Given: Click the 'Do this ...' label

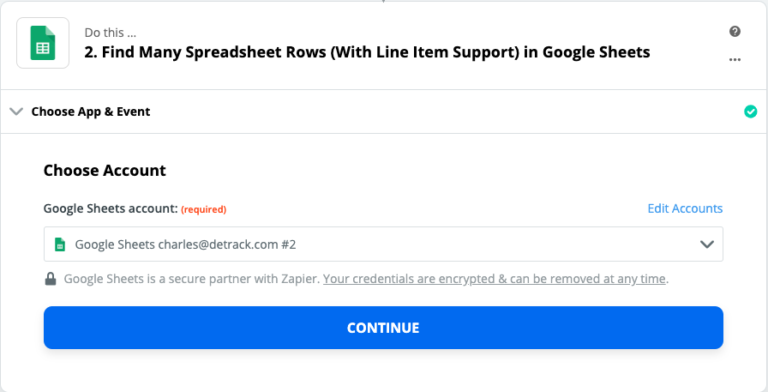Looking at the screenshot, I should pyautogui.click(x=110, y=33).
